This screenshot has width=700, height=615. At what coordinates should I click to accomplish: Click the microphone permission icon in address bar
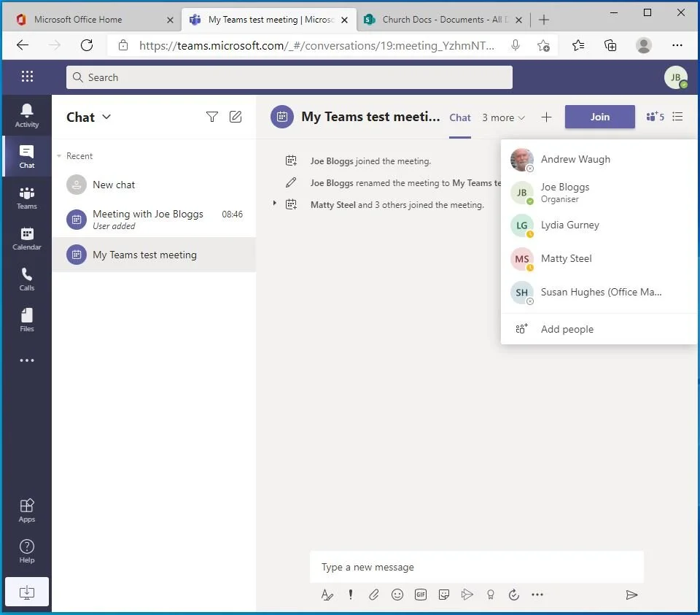click(x=516, y=45)
